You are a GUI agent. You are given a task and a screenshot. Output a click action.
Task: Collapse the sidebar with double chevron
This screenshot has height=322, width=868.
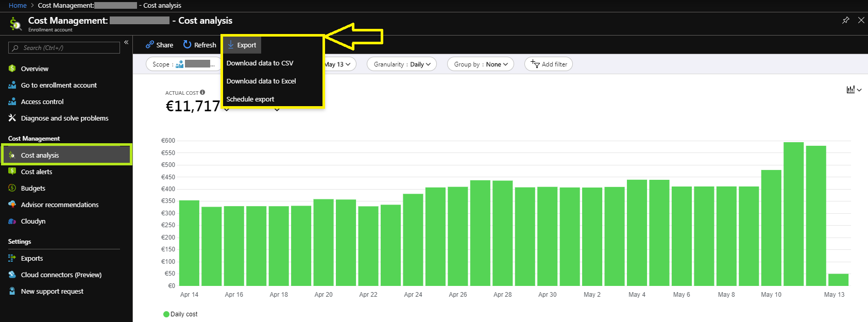point(126,42)
